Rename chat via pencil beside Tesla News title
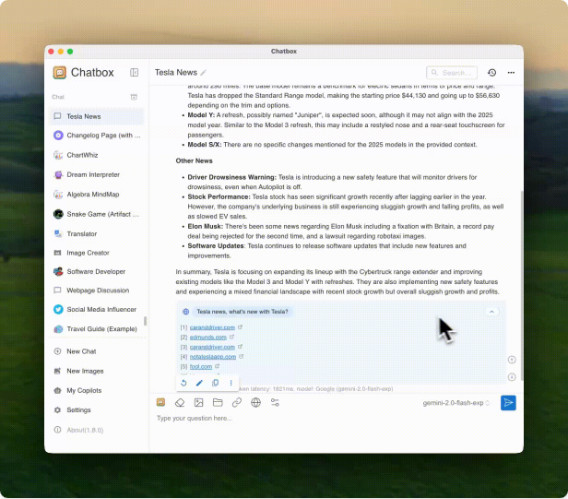The width and height of the screenshot is (568, 499). coord(203,73)
